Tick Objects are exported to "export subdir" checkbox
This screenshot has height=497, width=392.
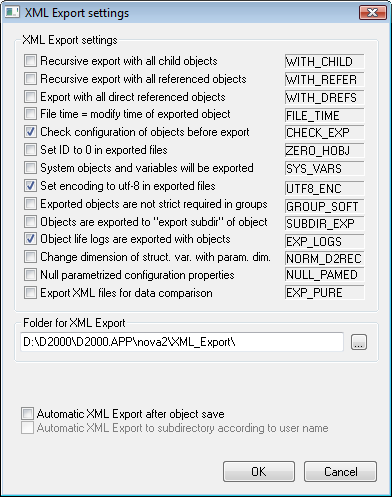click(x=30, y=222)
